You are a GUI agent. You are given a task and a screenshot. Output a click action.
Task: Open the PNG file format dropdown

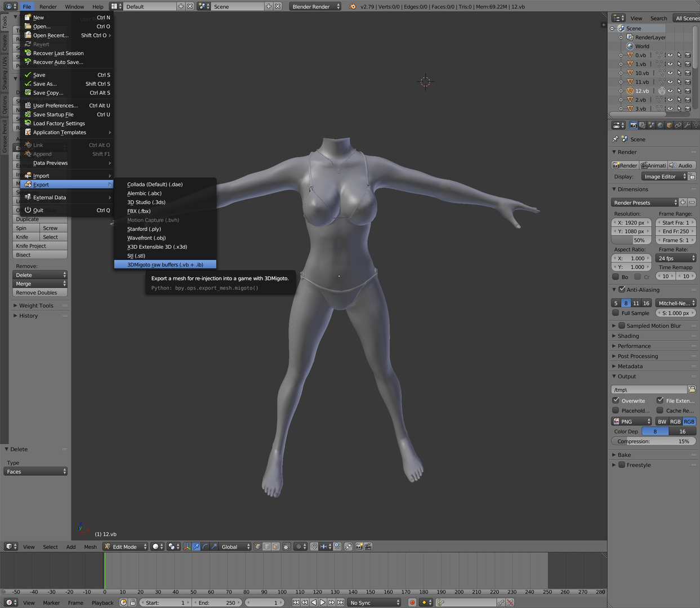(x=632, y=422)
